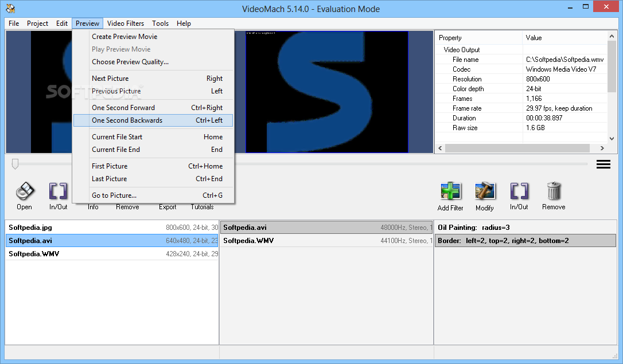Select Previous Picture menu entry
Viewport: 623px width, 364px height.
click(153, 91)
